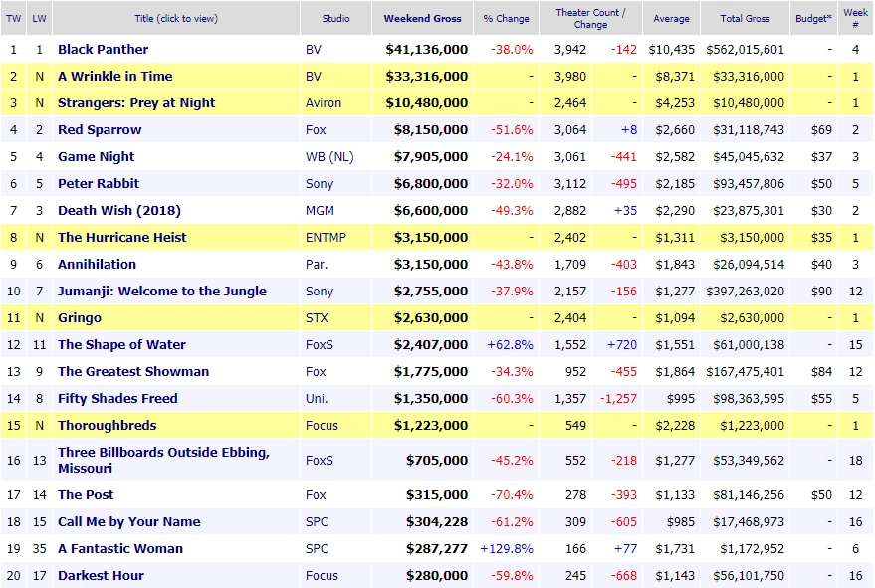Click Sony studio in Peter Rabbit row
This screenshot has height=588, width=875.
[x=320, y=183]
